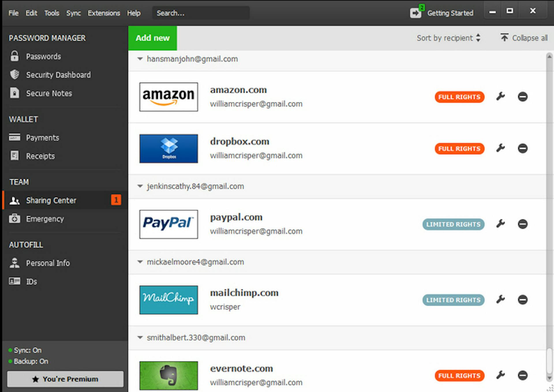This screenshot has height=392, width=554.
Task: Click the Secure Notes document icon
Action: [14, 93]
